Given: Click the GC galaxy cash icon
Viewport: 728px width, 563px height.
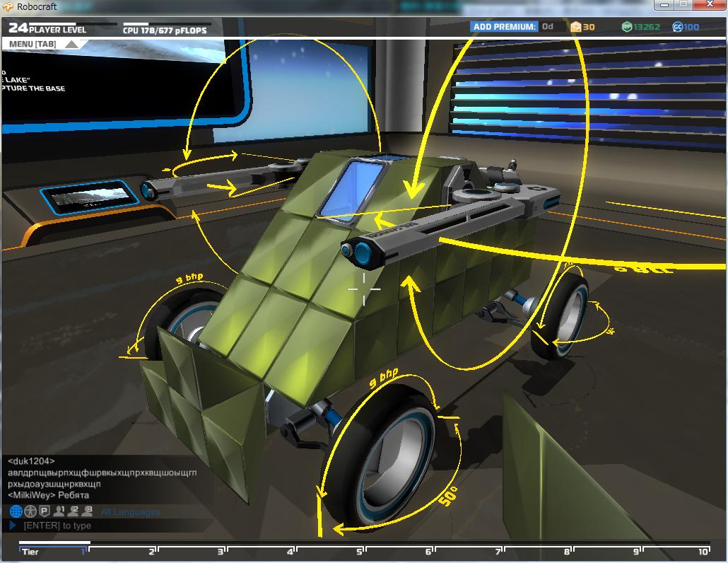Looking at the screenshot, I should click(677, 27).
